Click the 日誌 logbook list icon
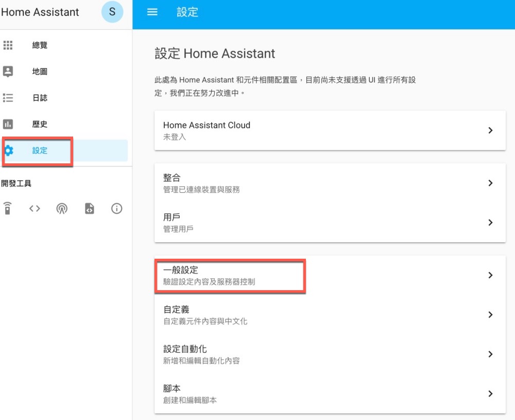 click(x=8, y=97)
